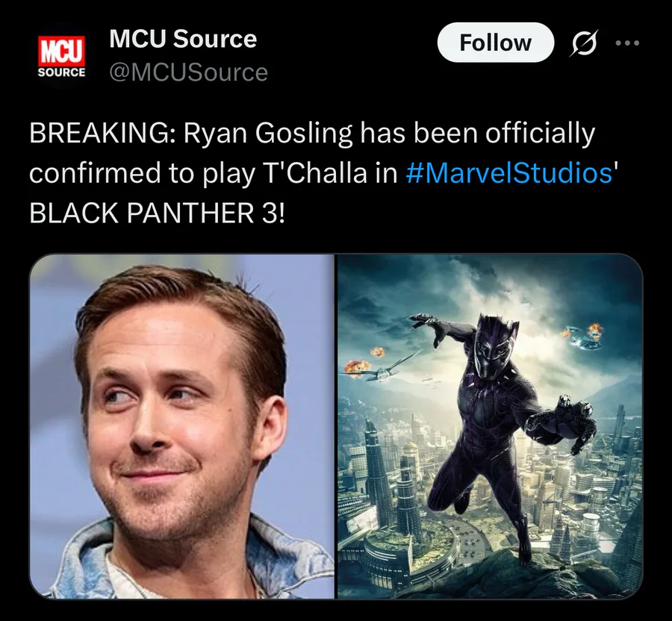Open the left photo of the smiling man
The width and height of the screenshot is (672, 621).
tap(181, 426)
